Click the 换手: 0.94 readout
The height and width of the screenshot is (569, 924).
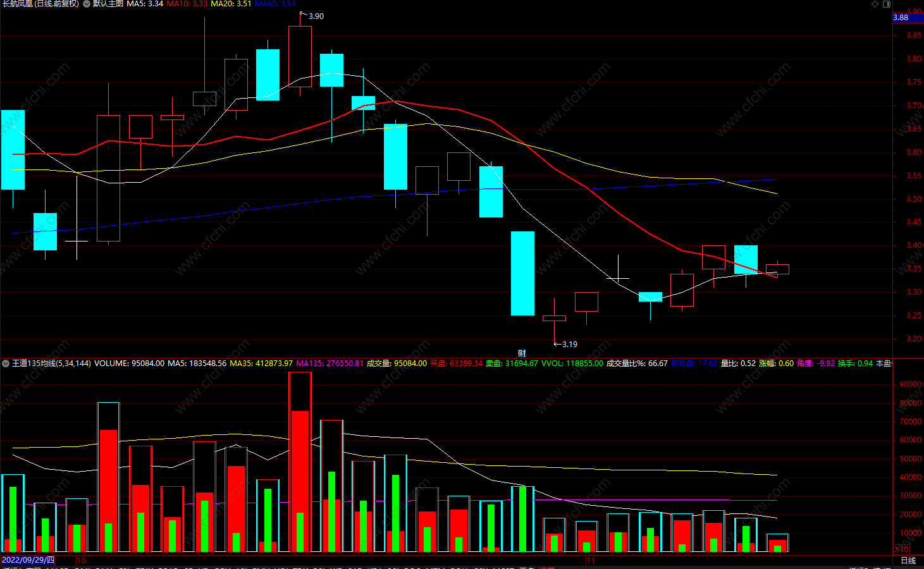click(855, 364)
